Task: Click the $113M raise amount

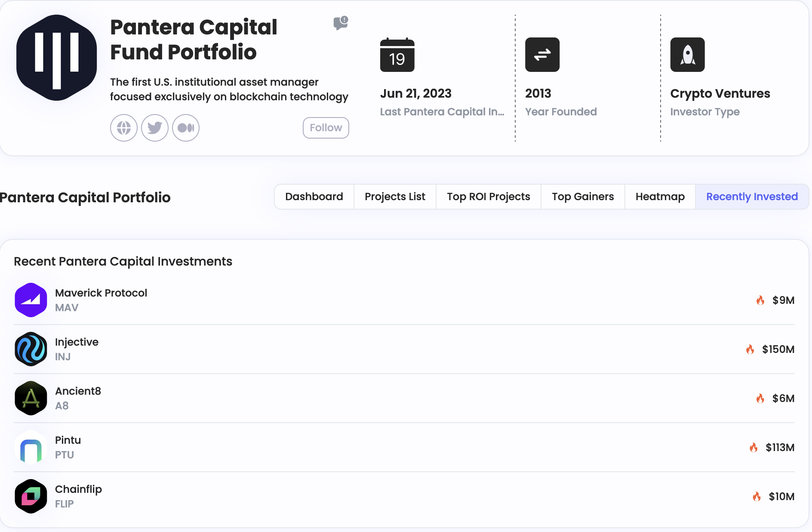Action: click(780, 447)
